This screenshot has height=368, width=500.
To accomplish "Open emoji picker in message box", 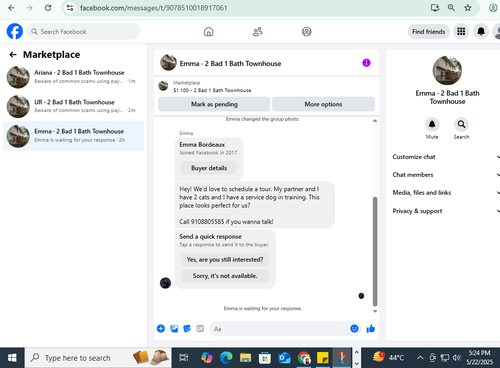I will pos(354,329).
